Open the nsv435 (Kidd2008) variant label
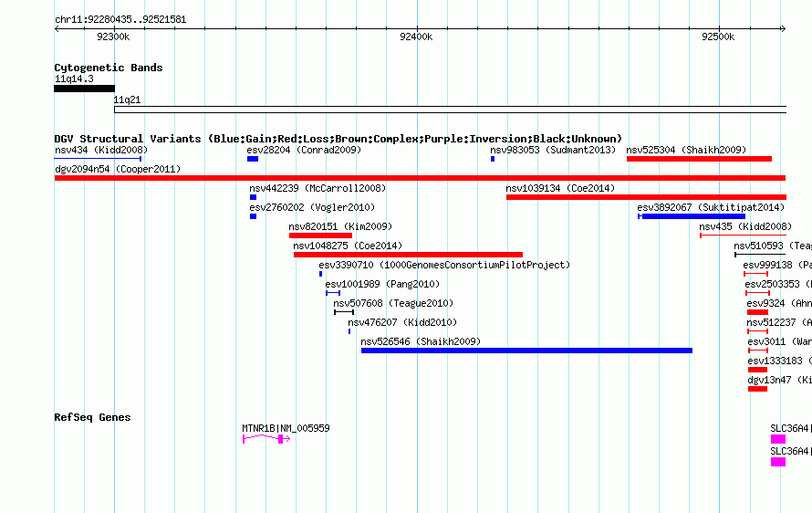 click(745, 226)
